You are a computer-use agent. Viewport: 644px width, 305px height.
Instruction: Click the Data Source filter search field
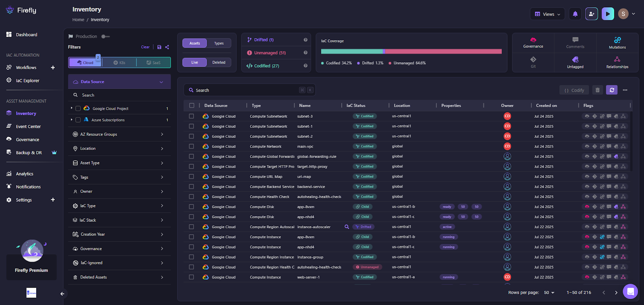[120, 95]
